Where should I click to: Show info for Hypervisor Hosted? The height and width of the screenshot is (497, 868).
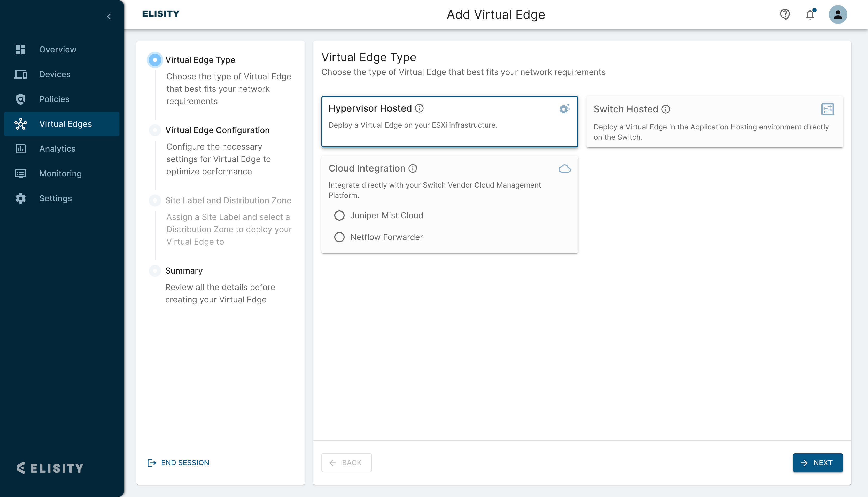click(419, 108)
